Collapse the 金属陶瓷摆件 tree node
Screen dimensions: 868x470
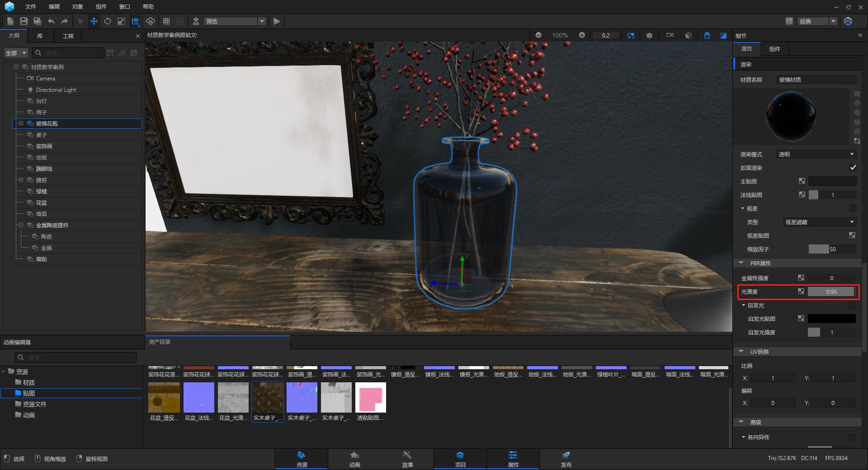tap(21, 225)
